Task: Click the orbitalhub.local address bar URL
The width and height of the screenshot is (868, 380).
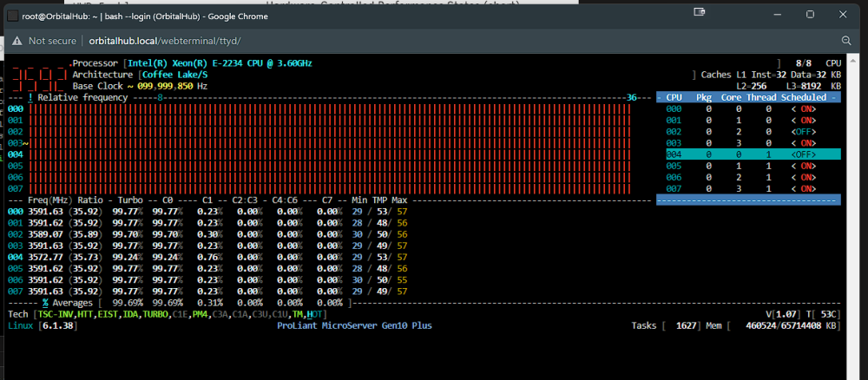Action: (x=164, y=41)
